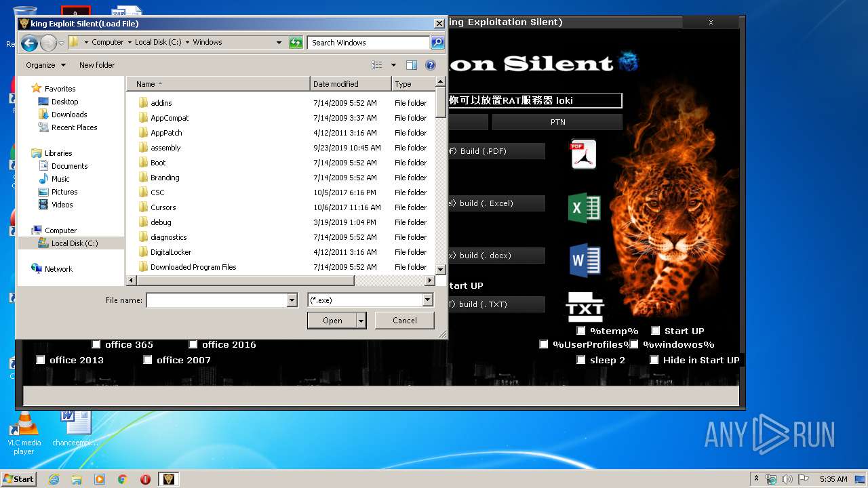Open the Start menu

[18, 479]
